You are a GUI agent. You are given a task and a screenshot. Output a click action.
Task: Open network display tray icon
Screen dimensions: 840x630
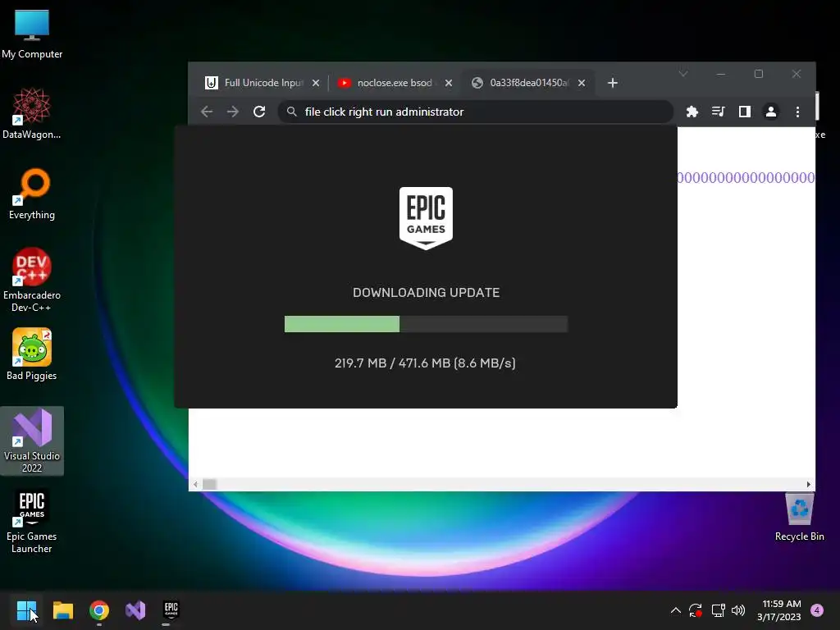pyautogui.click(x=718, y=610)
